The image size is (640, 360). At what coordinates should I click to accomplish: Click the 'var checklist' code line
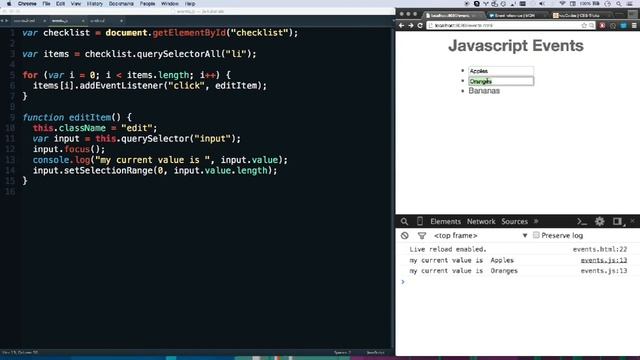tap(160, 33)
